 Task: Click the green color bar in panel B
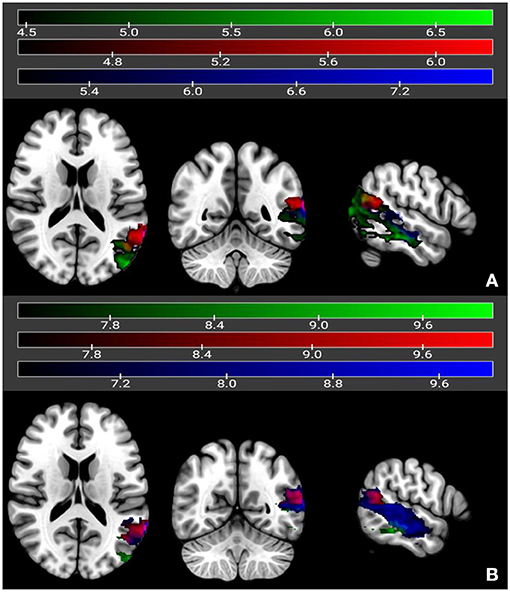click(255, 310)
